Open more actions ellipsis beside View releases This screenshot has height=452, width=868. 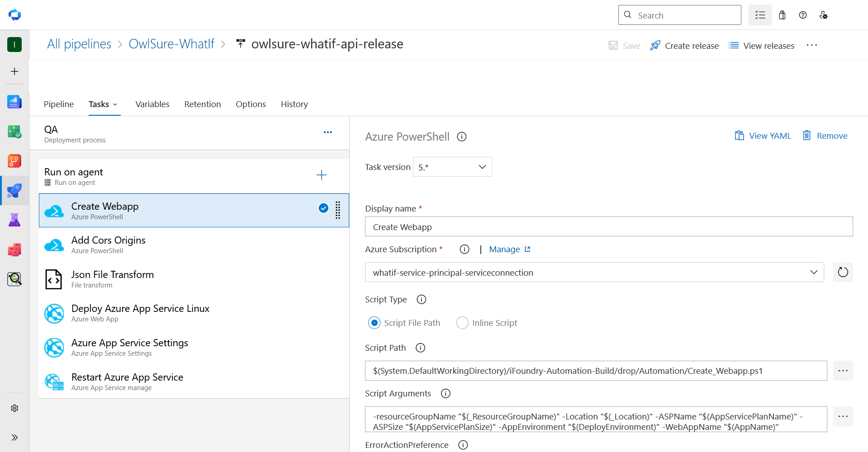pos(812,45)
